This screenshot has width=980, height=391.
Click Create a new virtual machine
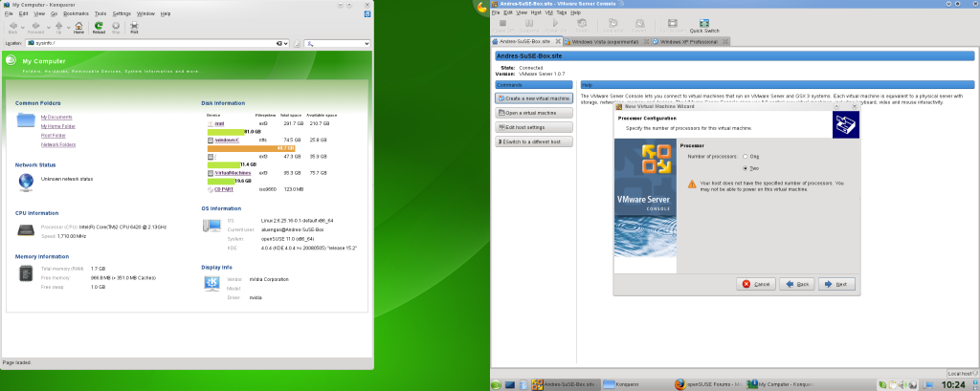(x=534, y=98)
